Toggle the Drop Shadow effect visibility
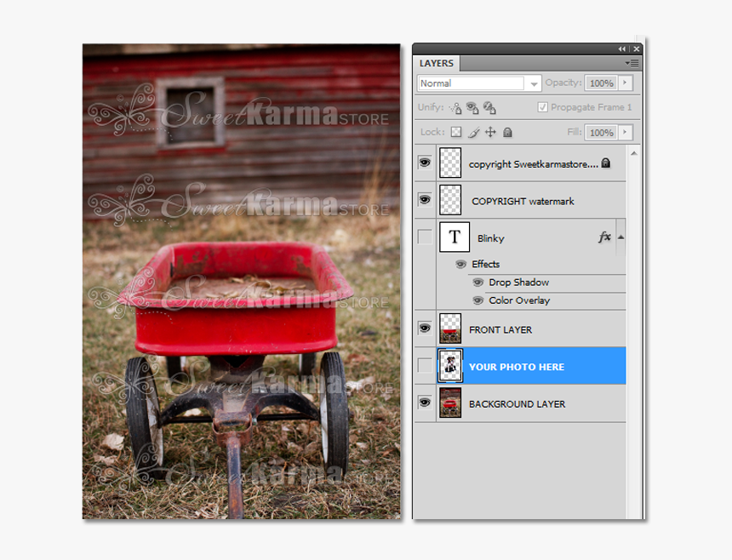Image resolution: width=732 pixels, height=560 pixels. [478, 283]
